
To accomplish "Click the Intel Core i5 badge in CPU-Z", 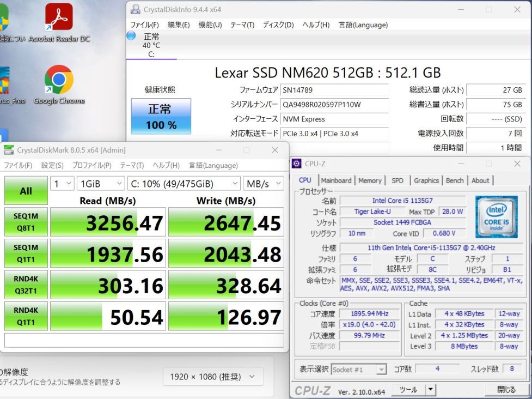I will tap(497, 216).
